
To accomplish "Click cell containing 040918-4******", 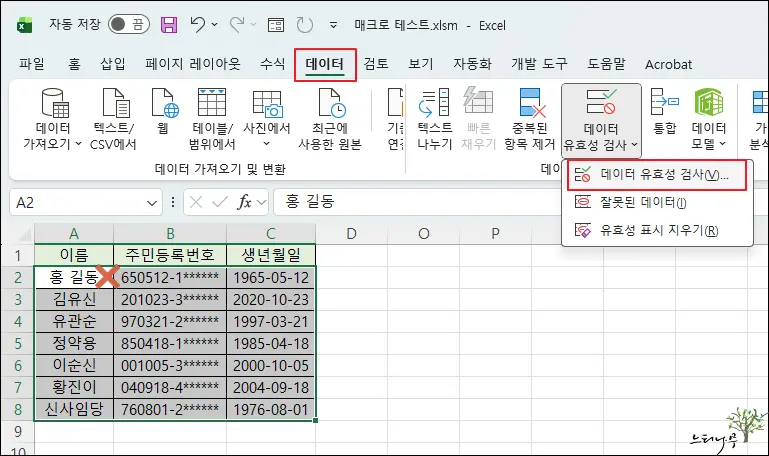I will pos(170,387).
